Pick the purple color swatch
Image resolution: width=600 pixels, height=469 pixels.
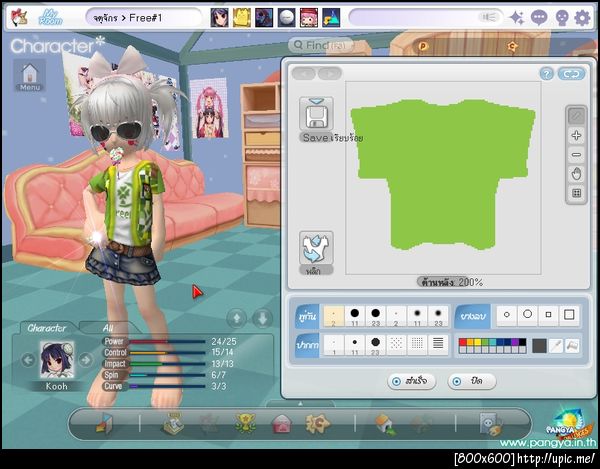pos(515,342)
